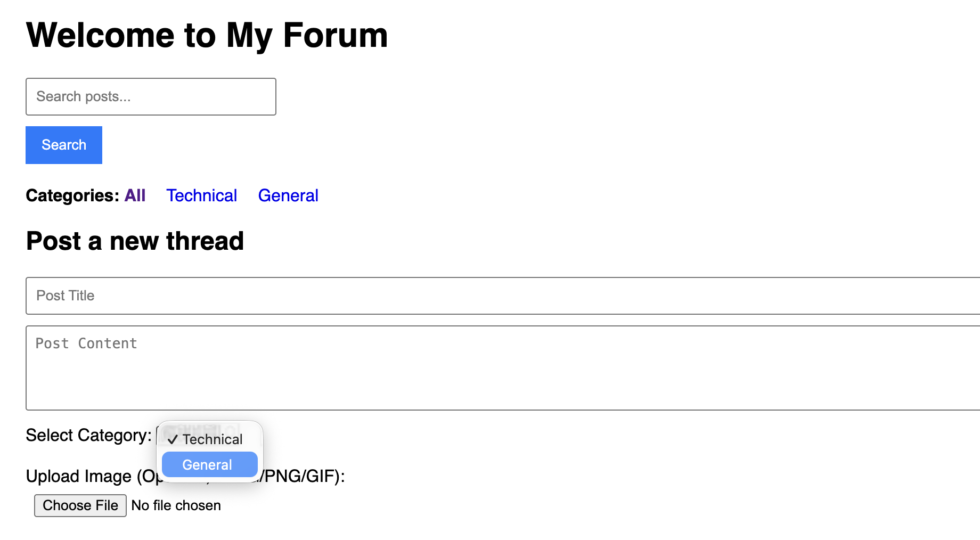
Task: Show all posts via the All link
Action: pos(135,195)
